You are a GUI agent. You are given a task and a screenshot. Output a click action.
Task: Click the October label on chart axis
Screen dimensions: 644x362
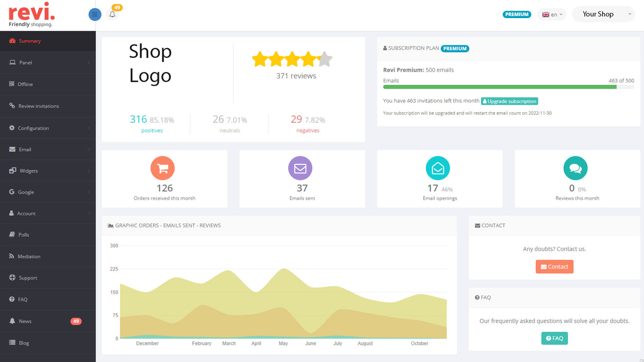click(x=420, y=343)
